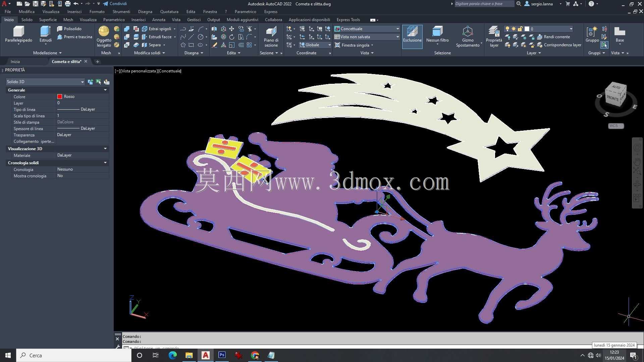644x362 pixels.
Task: Click the Estrudi extrude tool
Action: pos(45,35)
